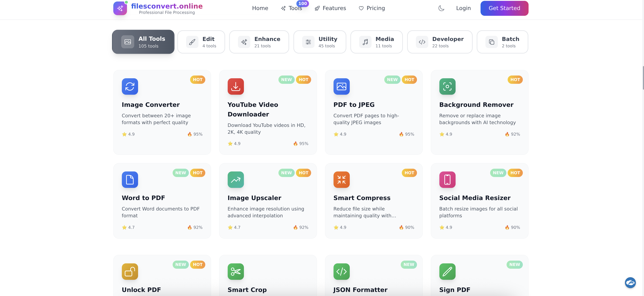Open the Image Converter tool title
Viewport: 644px width, 296px height.
(x=151, y=105)
